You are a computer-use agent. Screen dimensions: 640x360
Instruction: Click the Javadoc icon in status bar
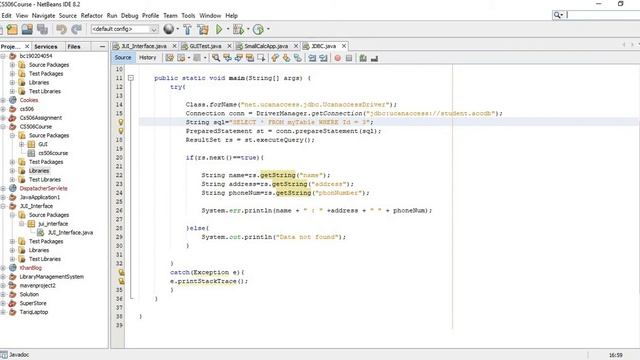[4, 355]
